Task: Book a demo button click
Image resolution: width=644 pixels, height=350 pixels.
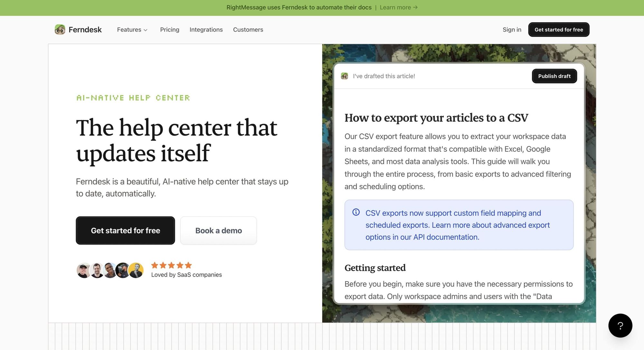Action: coord(218,231)
